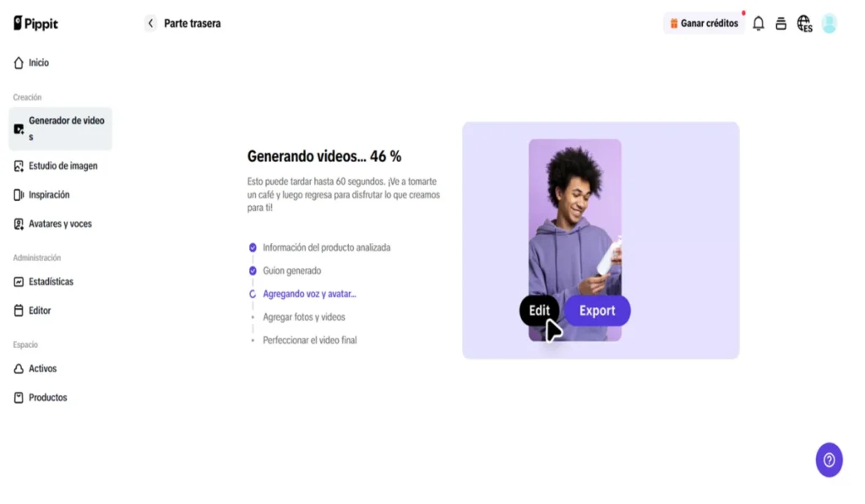Click the Información del producto analizada checkmark
The width and height of the screenshot is (865, 504).
click(x=253, y=247)
